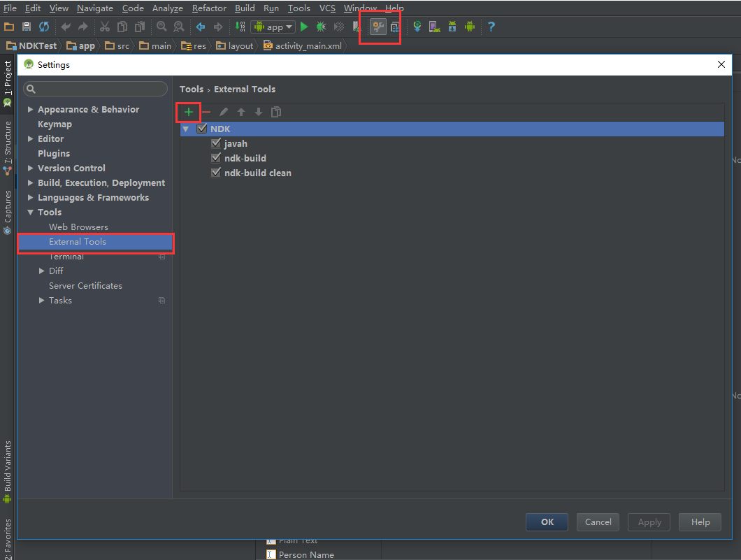This screenshot has height=560, width=741.
Task: Click the Copy tool icon in External Tools
Action: click(276, 112)
